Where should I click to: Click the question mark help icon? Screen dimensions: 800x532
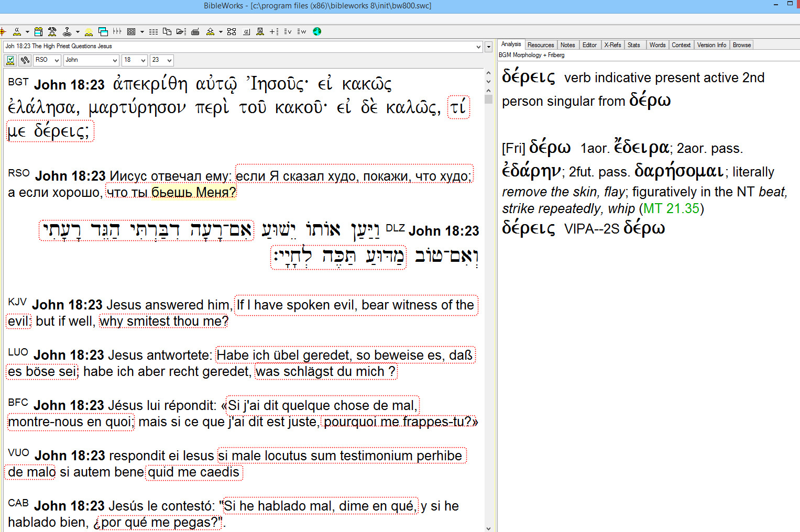click(x=67, y=31)
